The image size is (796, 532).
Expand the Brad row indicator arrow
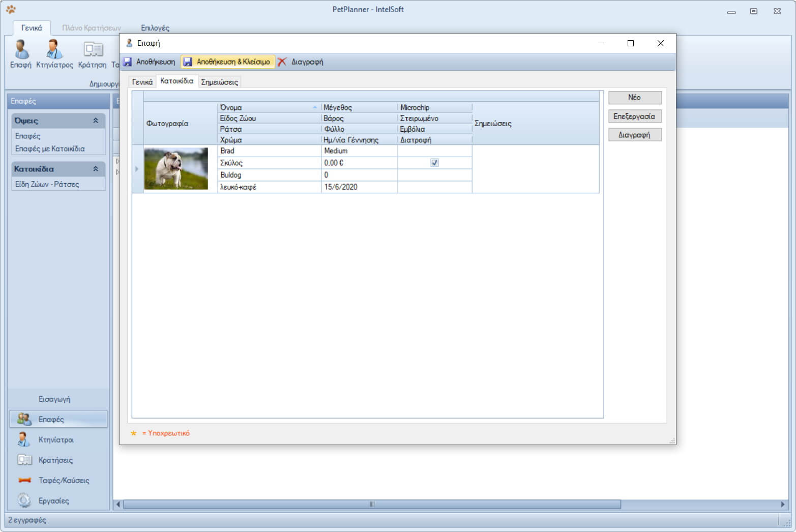137,169
